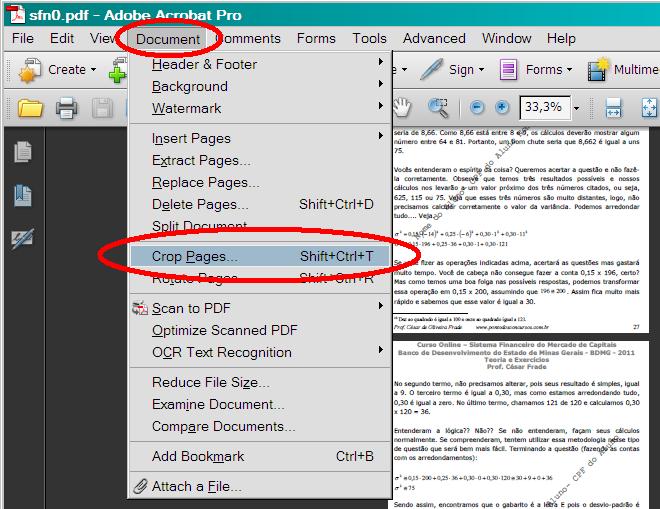Select Crop Pages menu entry
The width and height of the screenshot is (660, 509).
tap(259, 256)
